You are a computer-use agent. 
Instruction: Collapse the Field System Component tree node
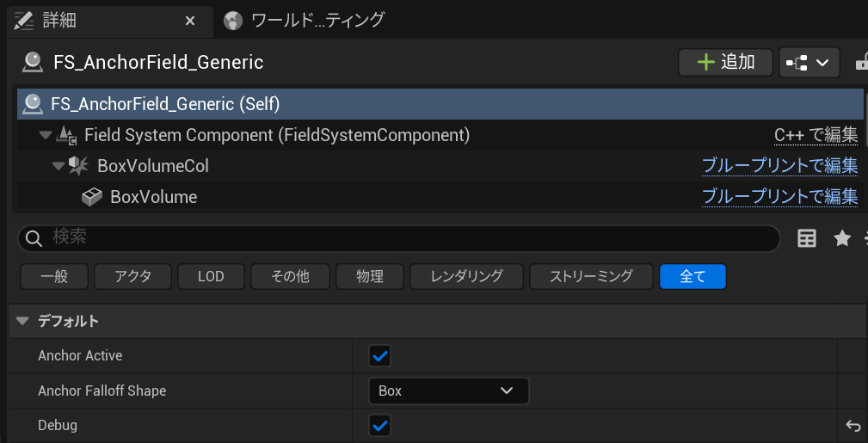[x=45, y=135]
